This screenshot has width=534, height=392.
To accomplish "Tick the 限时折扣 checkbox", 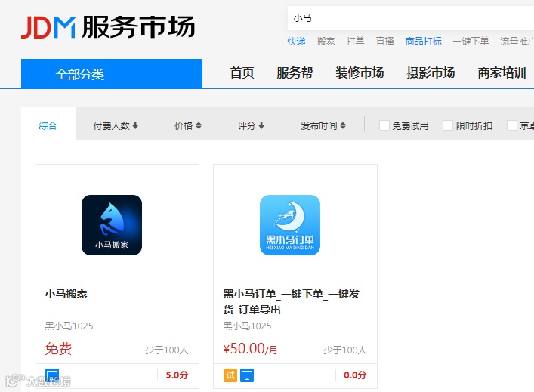I will click(448, 125).
